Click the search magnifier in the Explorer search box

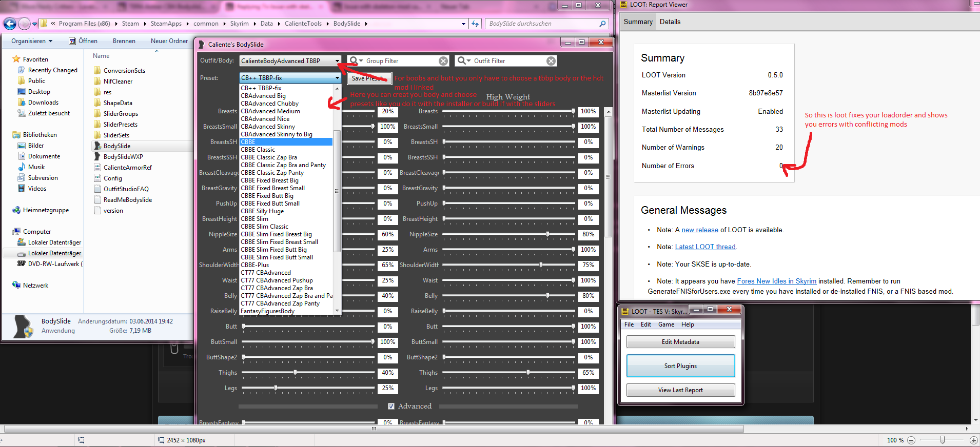pos(602,24)
